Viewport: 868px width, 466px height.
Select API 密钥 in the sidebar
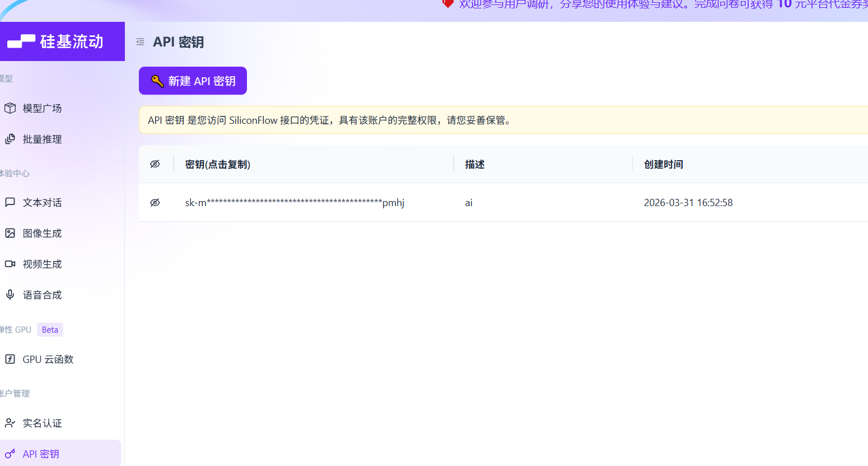60,453
